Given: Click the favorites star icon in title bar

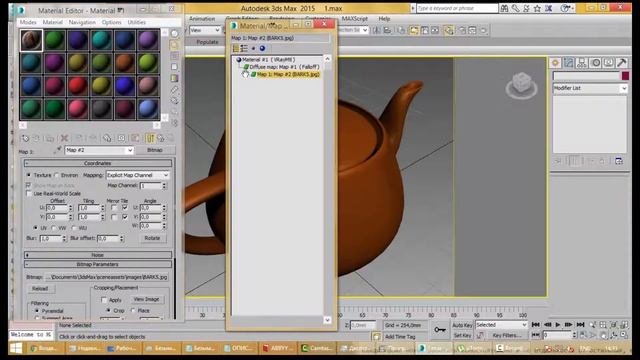Looking at the screenshot, I should click(x=537, y=8).
